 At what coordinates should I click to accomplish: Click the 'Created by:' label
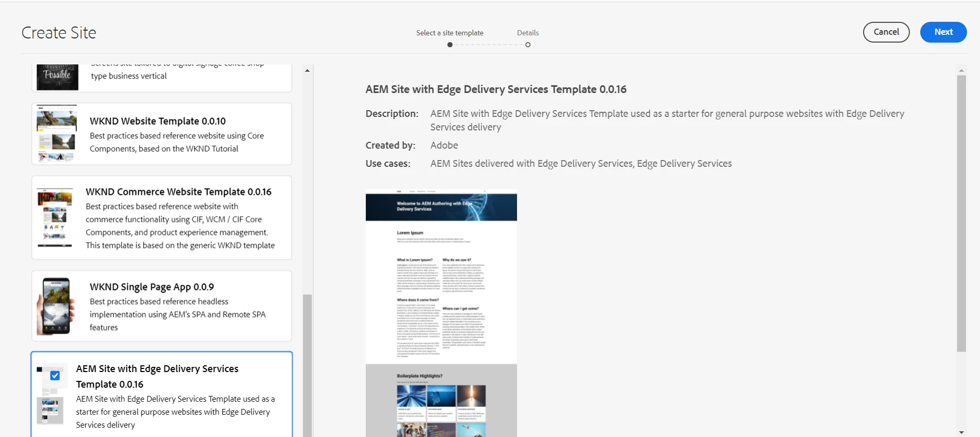390,145
